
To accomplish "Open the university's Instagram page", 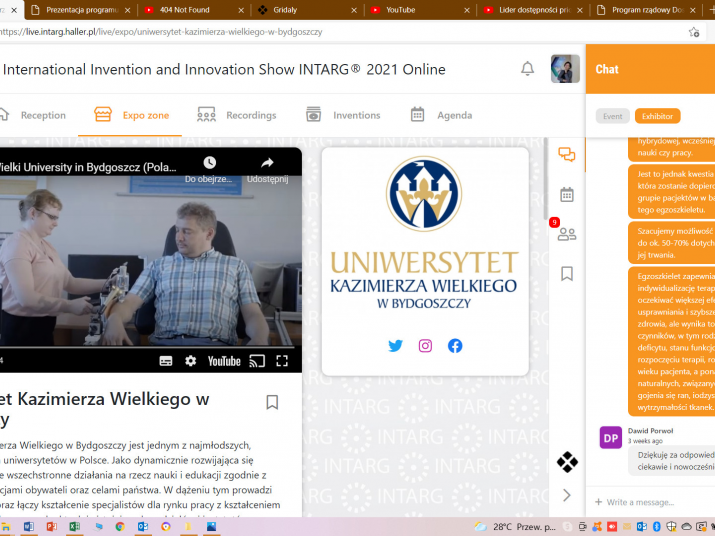I will click(425, 346).
